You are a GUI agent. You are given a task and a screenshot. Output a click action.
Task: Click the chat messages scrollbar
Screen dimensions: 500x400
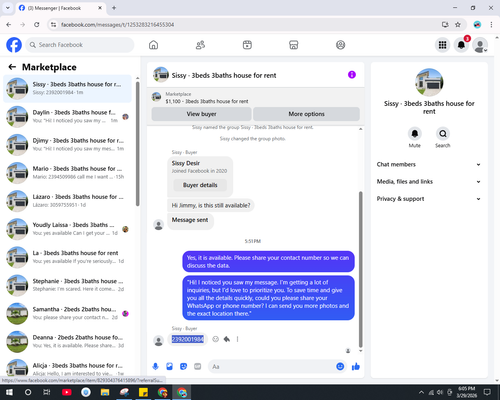pyautogui.click(x=360, y=269)
